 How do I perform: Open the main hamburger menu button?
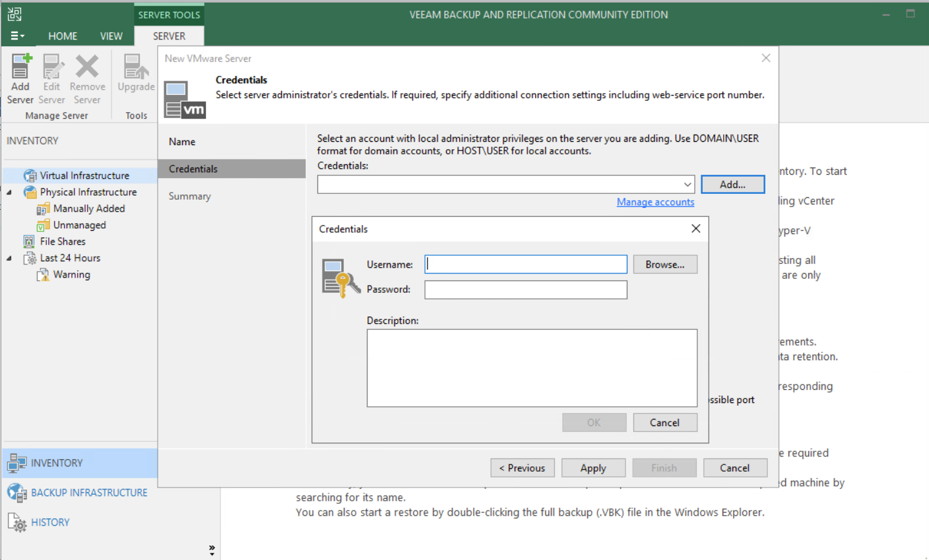[x=17, y=36]
